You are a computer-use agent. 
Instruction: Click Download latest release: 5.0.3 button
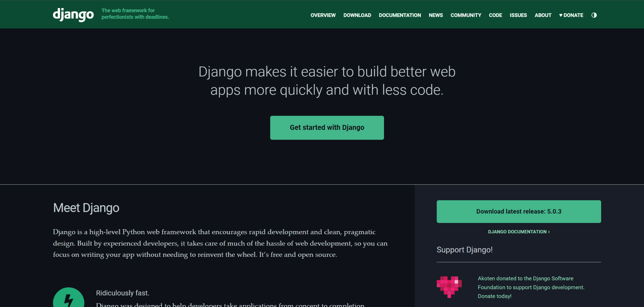tap(519, 211)
